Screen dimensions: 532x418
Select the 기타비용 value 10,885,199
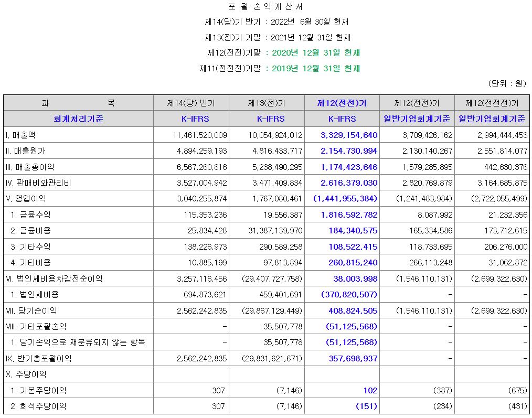pyautogui.click(x=208, y=262)
